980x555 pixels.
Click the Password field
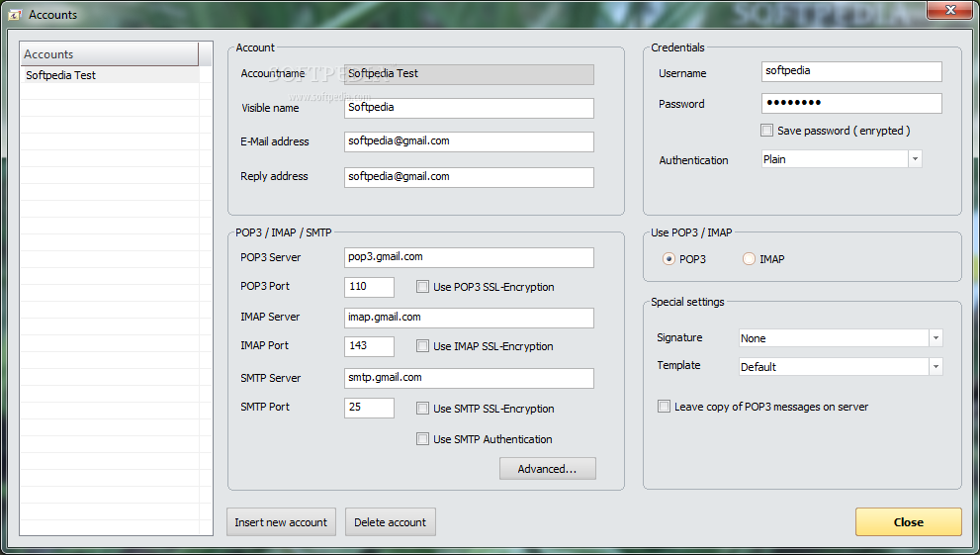(851, 103)
